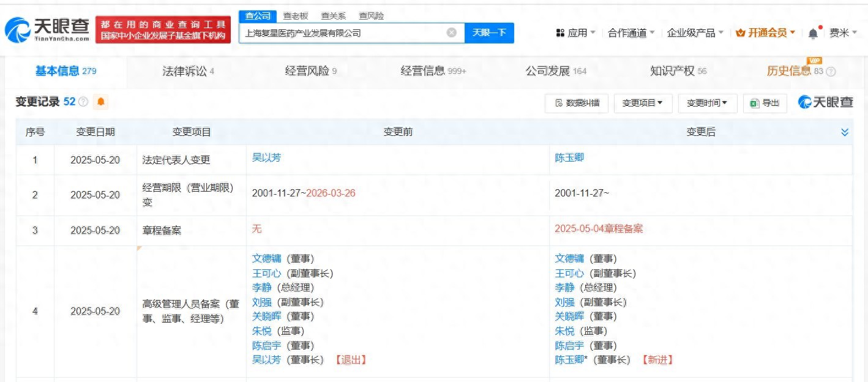The height and width of the screenshot is (382, 868).
Task: Select the 查老板 search tab
Action: [x=296, y=16]
